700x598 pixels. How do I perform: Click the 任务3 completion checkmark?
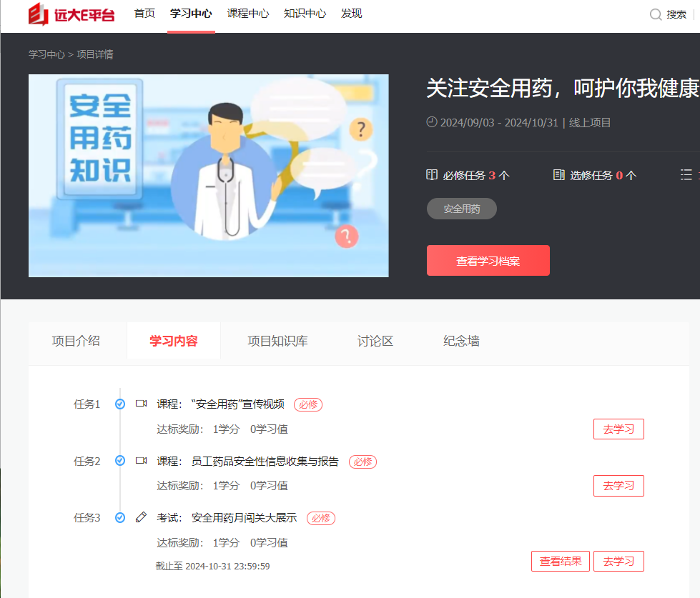120,517
